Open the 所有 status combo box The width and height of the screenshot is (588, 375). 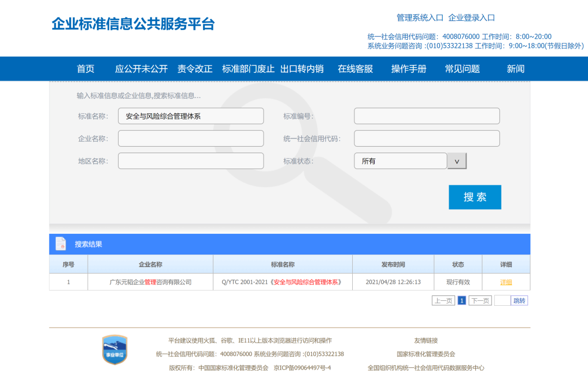click(x=400, y=161)
